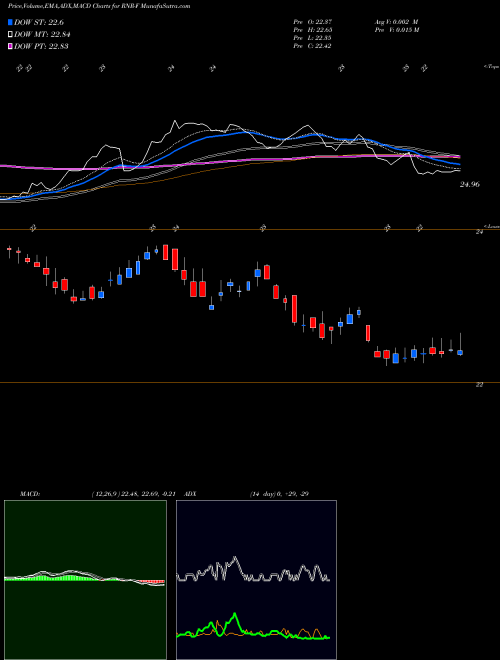Click the '<Lows' marker label
The image size is (500, 660).
click(491, 226)
